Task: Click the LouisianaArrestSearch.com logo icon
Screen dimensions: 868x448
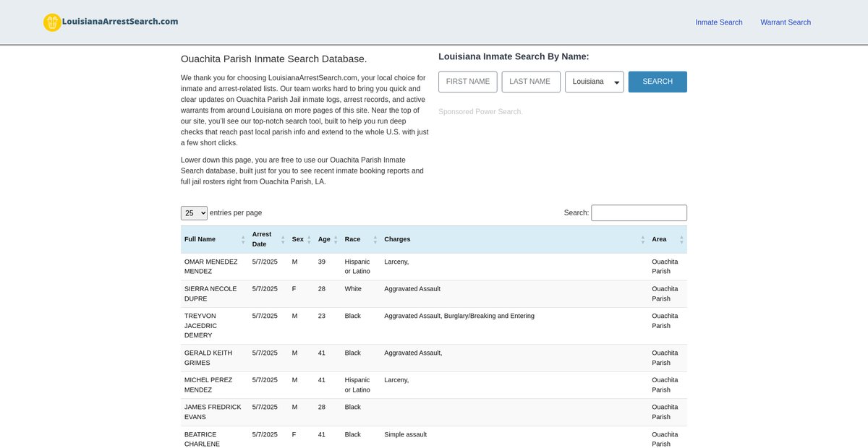Action: click(52, 22)
